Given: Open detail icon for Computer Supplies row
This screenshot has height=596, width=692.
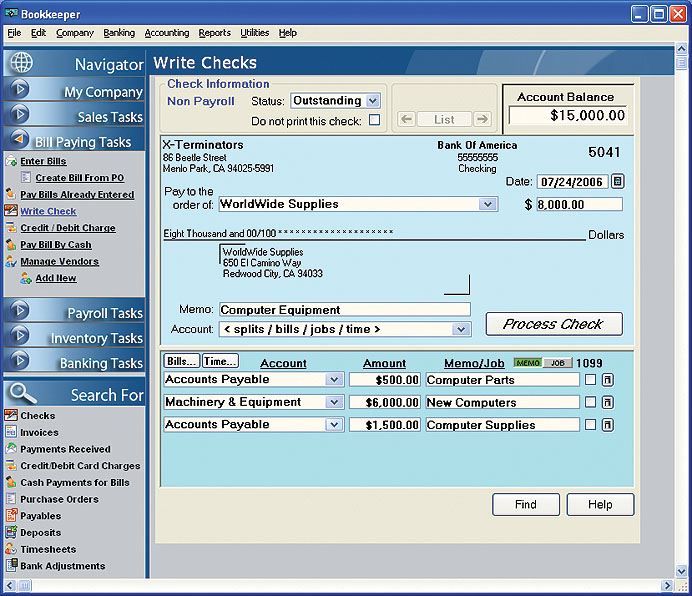Looking at the screenshot, I should coord(608,425).
